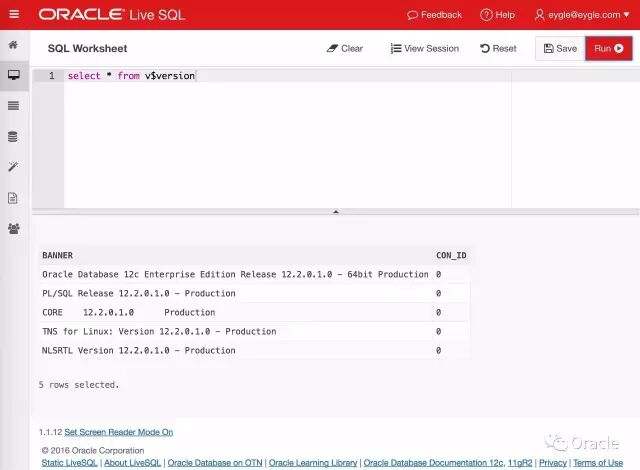
Task: Open SQL Worksheet monitor icon in sidebar
Action: pos(13,75)
